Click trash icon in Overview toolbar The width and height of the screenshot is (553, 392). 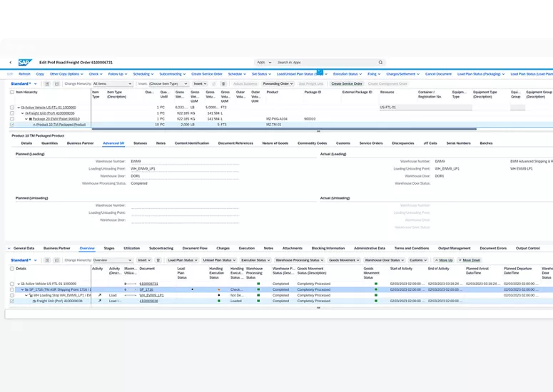(158, 260)
